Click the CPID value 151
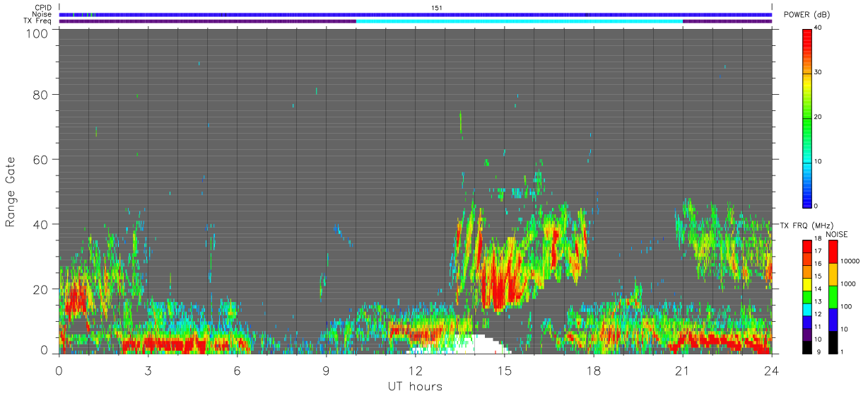The width and height of the screenshot is (868, 401). (437, 8)
